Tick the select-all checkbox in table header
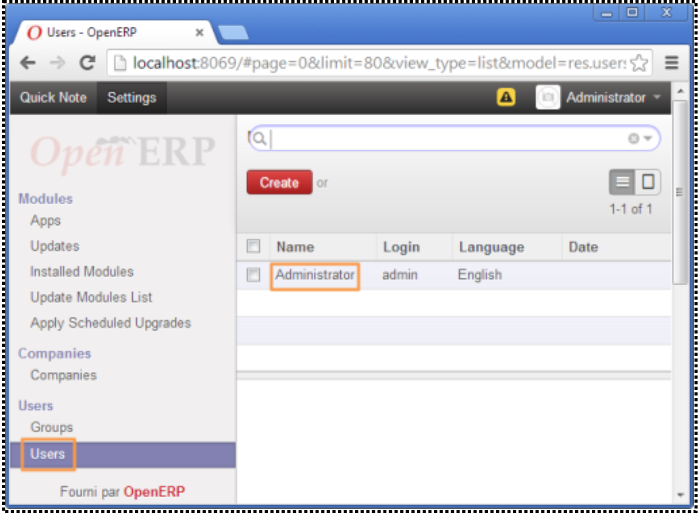 253,246
